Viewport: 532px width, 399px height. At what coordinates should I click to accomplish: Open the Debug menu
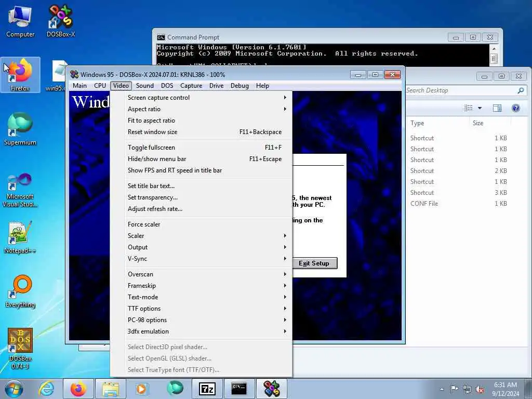tap(240, 86)
